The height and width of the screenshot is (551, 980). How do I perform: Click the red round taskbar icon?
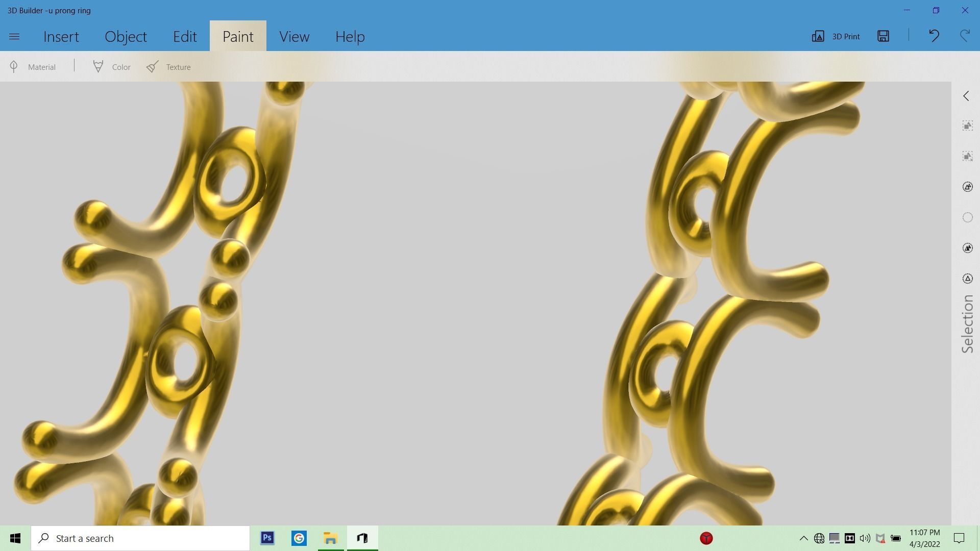pos(706,538)
